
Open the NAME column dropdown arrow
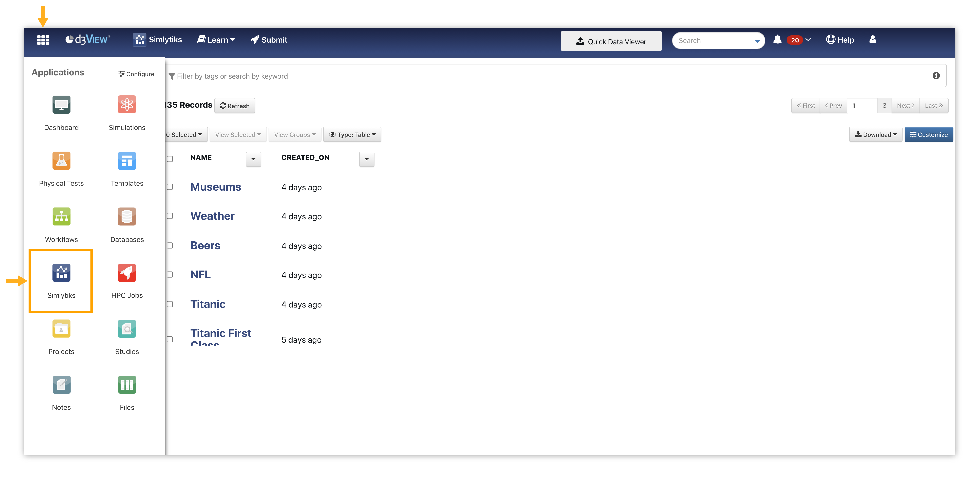[253, 159]
